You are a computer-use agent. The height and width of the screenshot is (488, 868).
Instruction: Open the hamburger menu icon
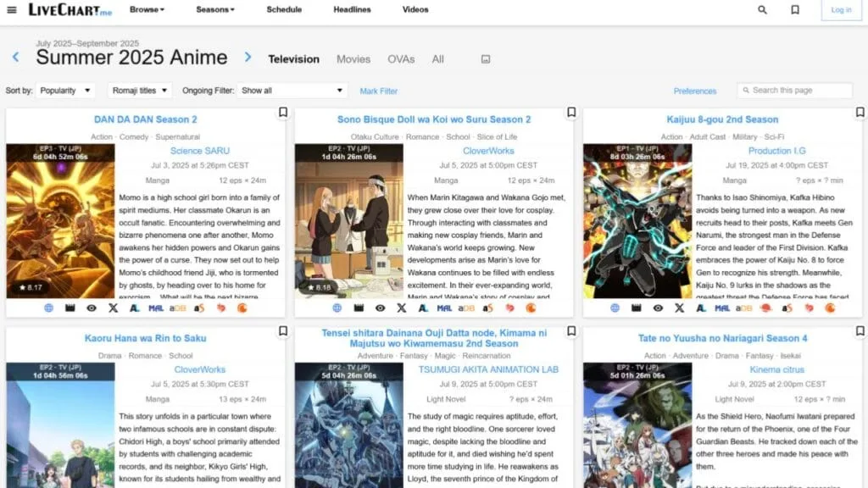12,9
